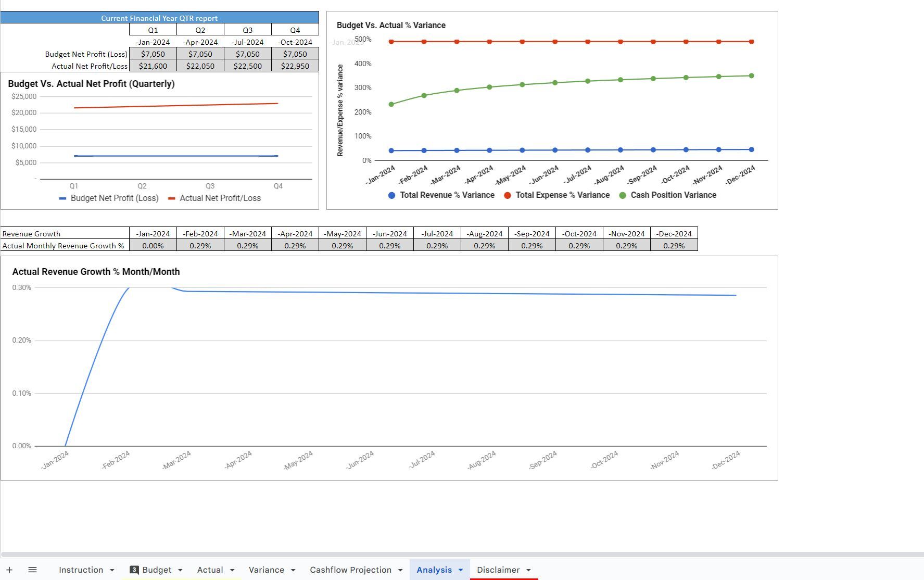The image size is (924, 580).
Task: Expand Disclaimer tab dropdown arrow
Action: pos(528,570)
